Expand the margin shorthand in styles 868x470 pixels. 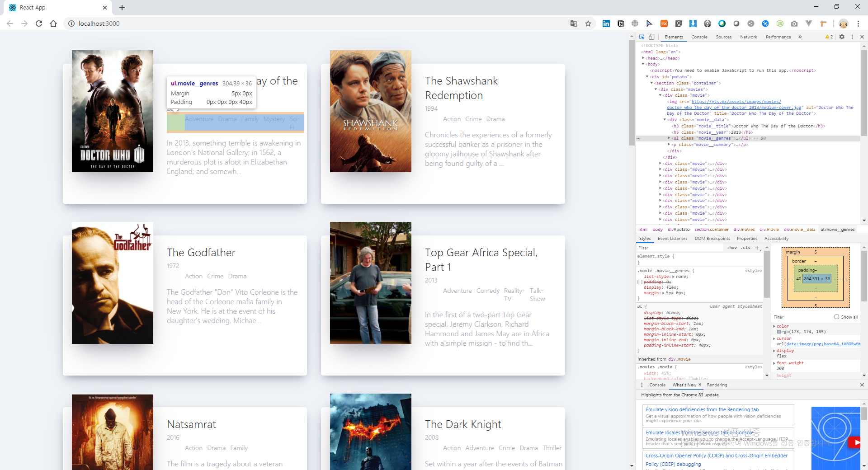pyautogui.click(x=664, y=293)
